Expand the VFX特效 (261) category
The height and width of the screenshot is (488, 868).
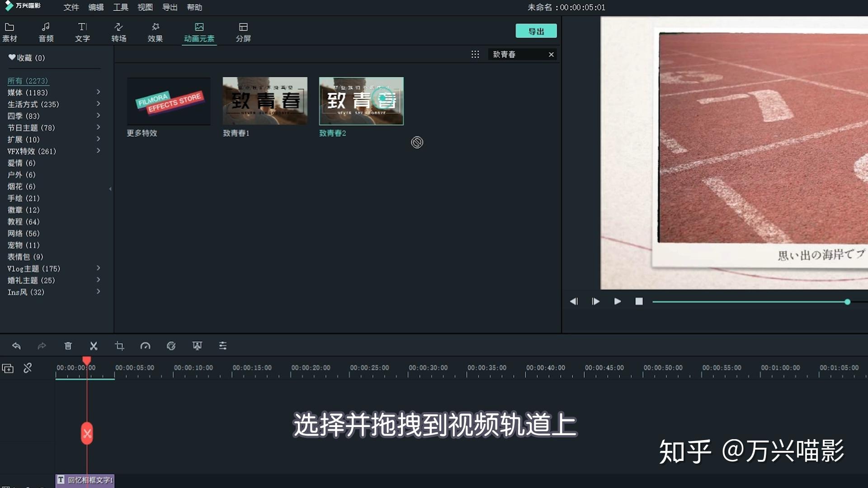point(98,151)
